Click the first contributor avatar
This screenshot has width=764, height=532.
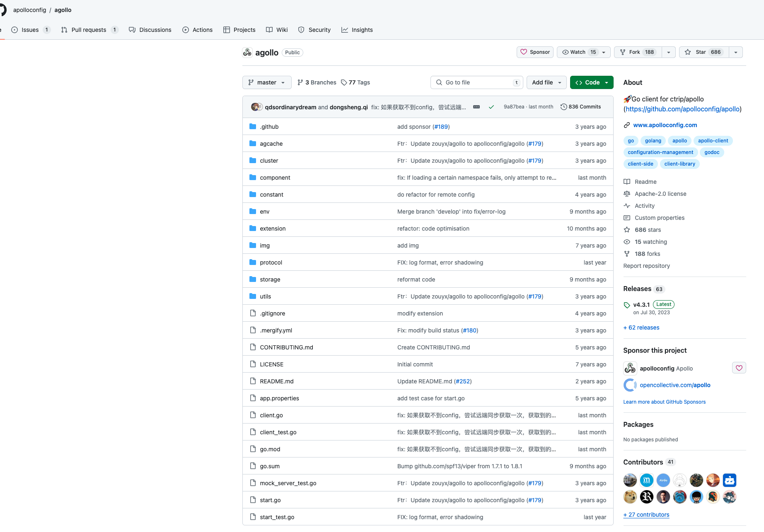pos(630,480)
